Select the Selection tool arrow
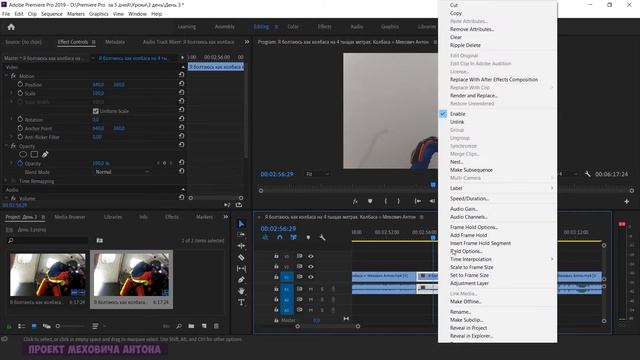The width and height of the screenshot is (640, 360). [x=241, y=224]
